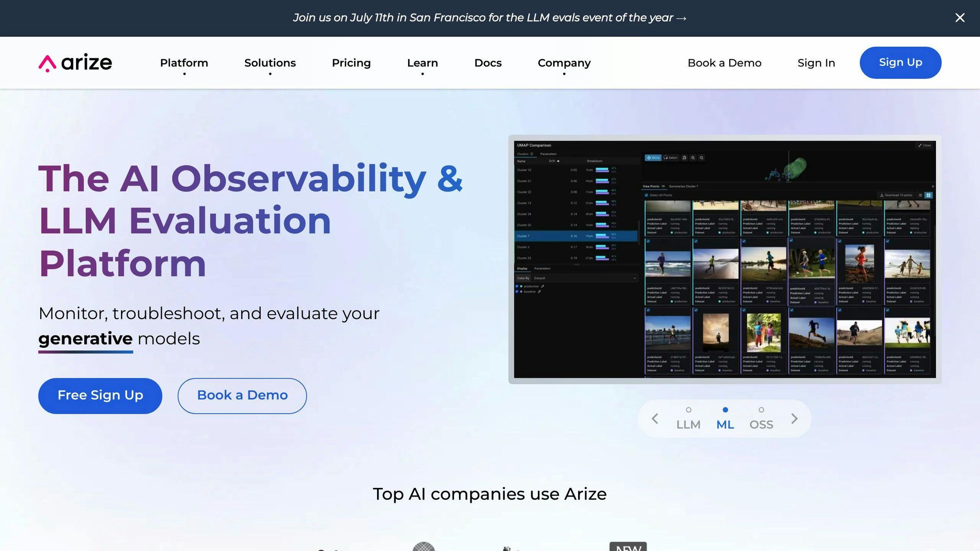
Task: Click the Download 19 points icon button
Action: (896, 195)
